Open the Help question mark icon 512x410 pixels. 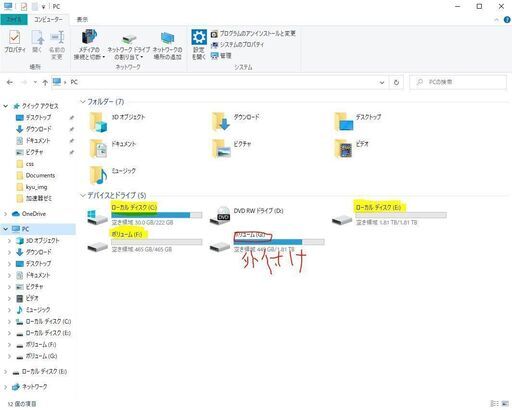(x=507, y=20)
